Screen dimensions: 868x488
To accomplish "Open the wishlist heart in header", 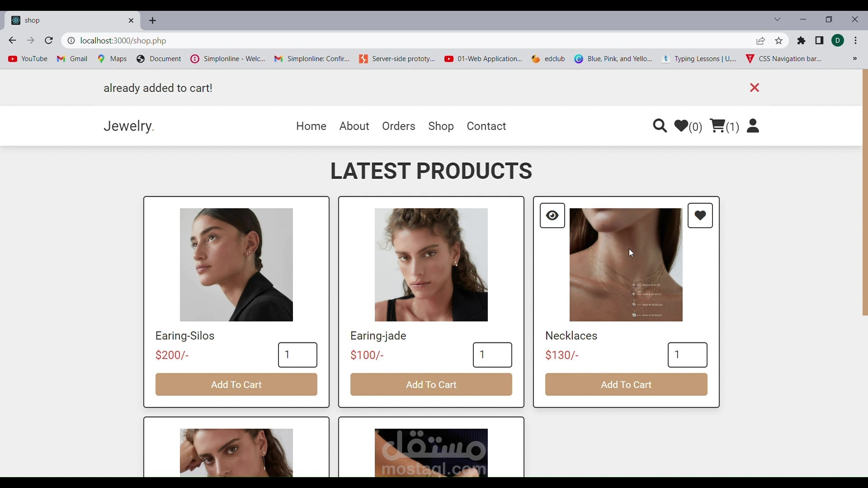I will click(682, 126).
